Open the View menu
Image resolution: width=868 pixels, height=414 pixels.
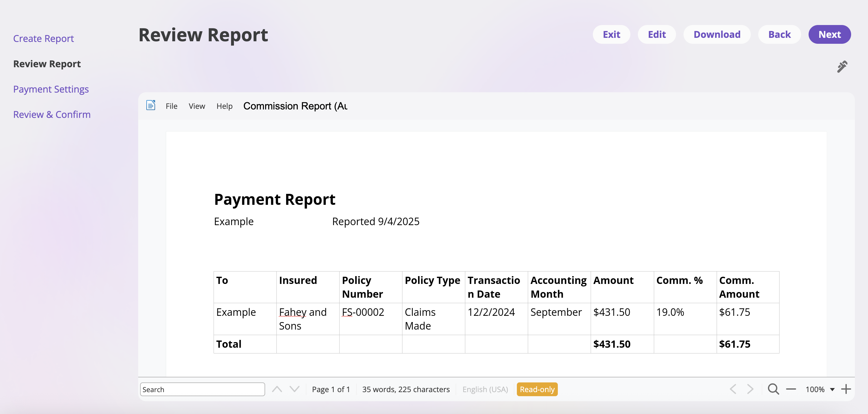(x=197, y=106)
